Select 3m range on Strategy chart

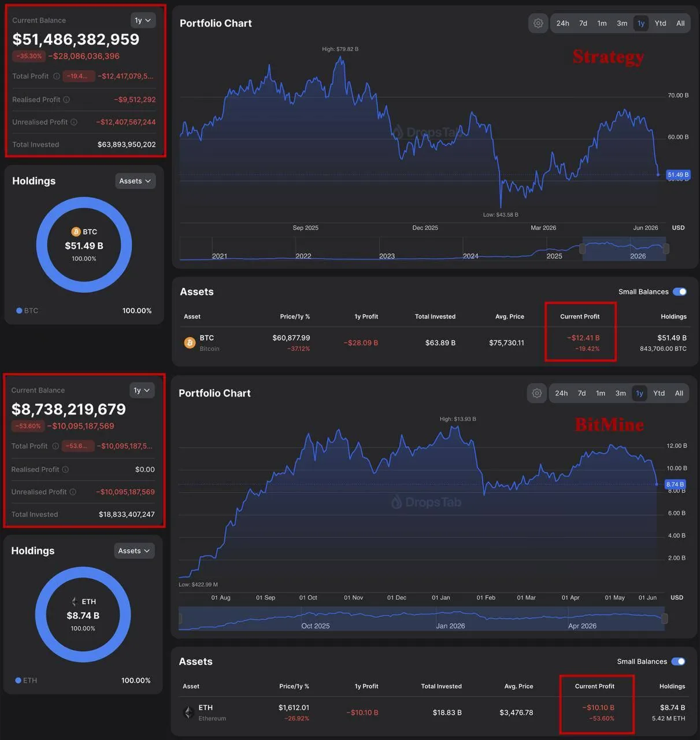622,23
